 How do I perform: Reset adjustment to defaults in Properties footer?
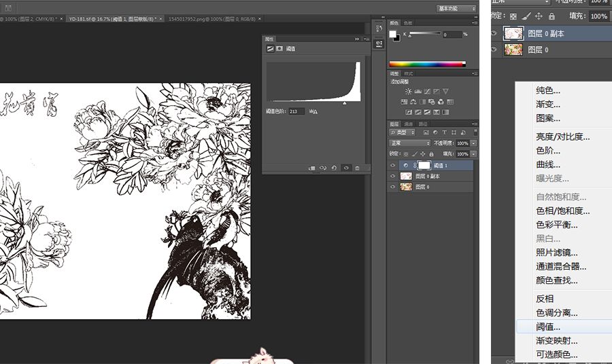coord(334,168)
